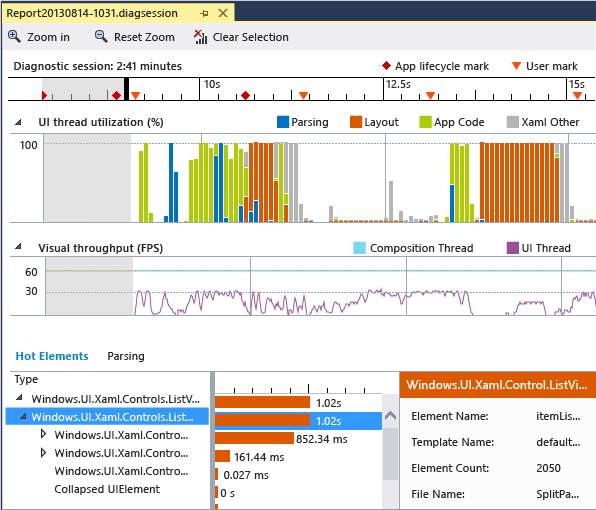
Task: Select the Windows.UI.Xaml.Contro... row with 161.44 ms
Action: coord(107,453)
